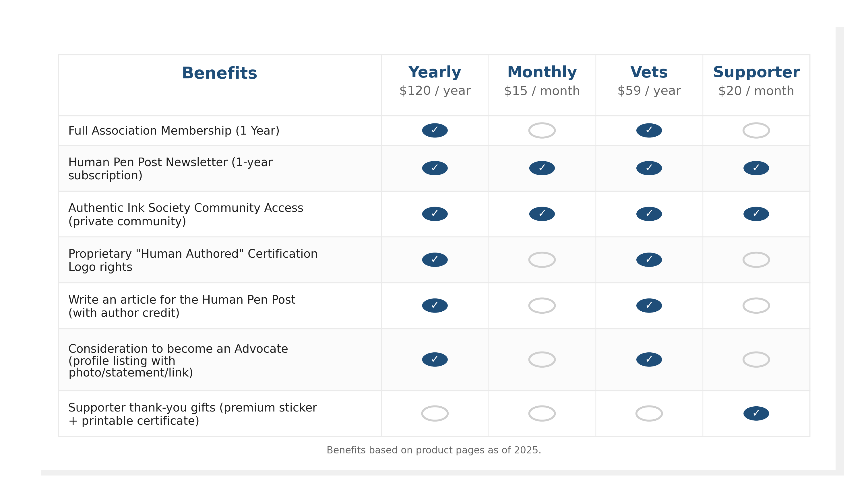
Task: Click Vets checkmark for Full Association Membership
Action: [x=649, y=131]
